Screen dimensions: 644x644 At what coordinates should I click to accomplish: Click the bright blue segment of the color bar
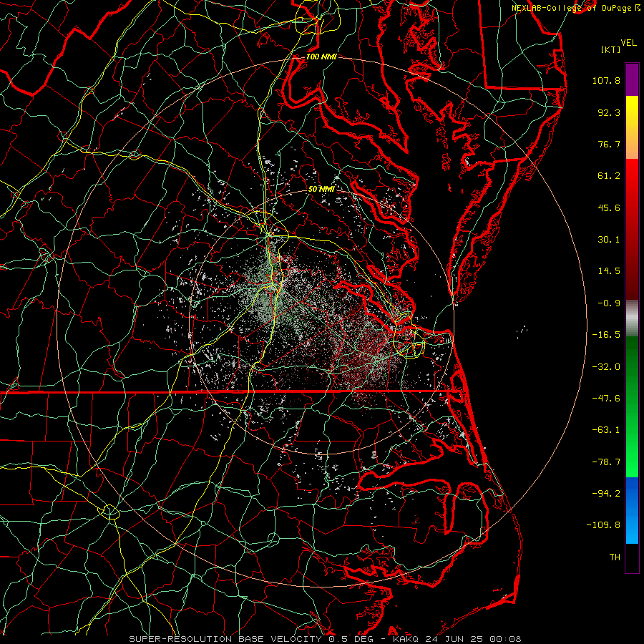coord(632,510)
